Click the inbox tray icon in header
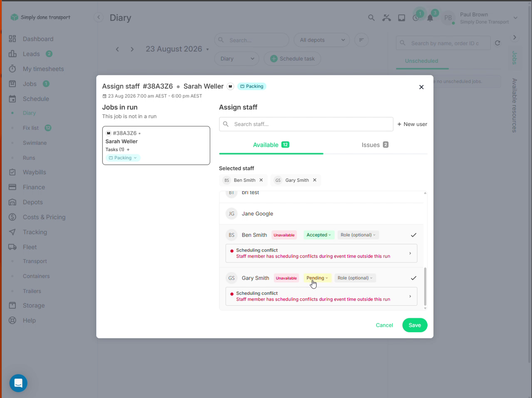This screenshot has height=398, width=532. click(x=401, y=18)
